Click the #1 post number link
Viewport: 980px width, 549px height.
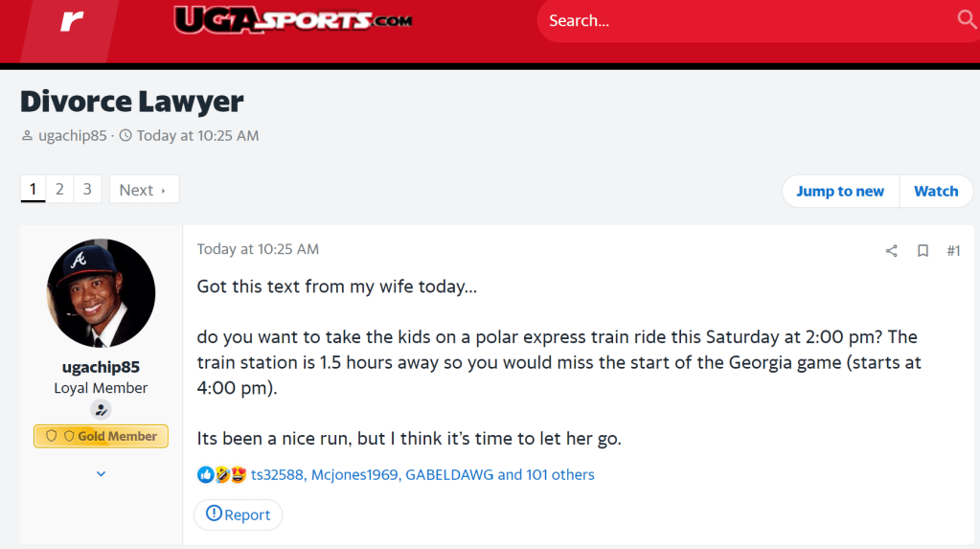(x=953, y=251)
